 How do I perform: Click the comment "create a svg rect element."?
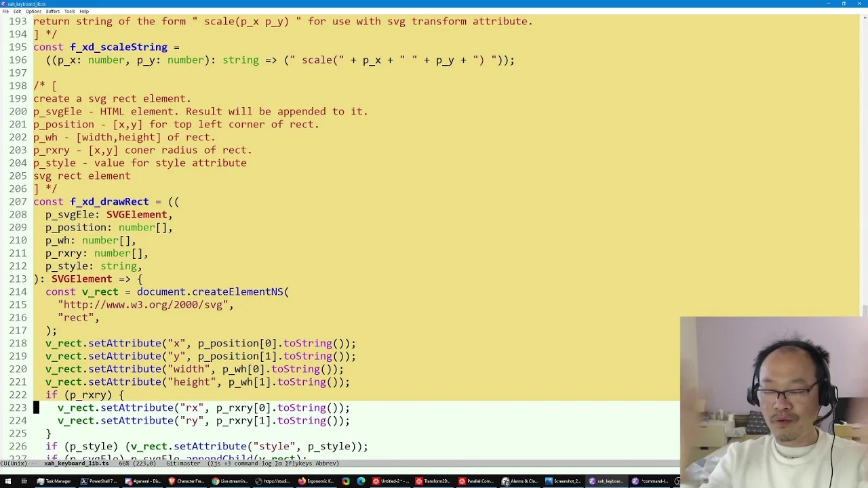[x=113, y=98]
